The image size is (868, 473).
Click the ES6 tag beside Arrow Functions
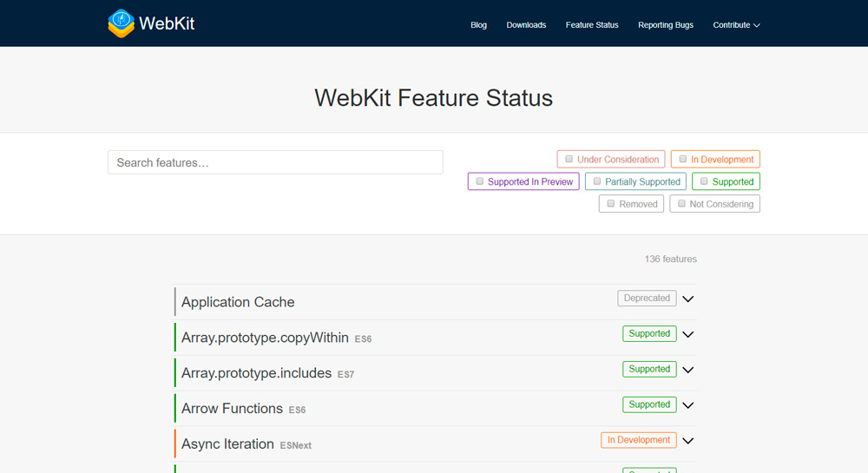(x=297, y=410)
